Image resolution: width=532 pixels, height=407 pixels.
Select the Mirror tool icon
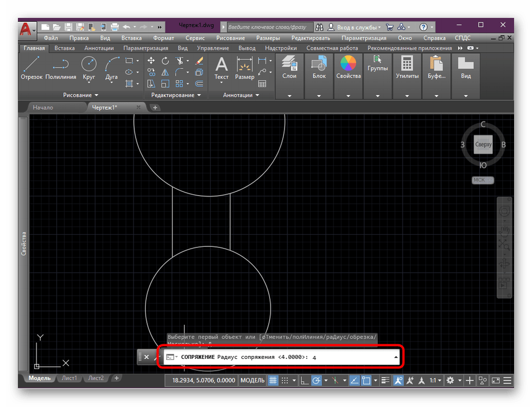pyautogui.click(x=165, y=72)
